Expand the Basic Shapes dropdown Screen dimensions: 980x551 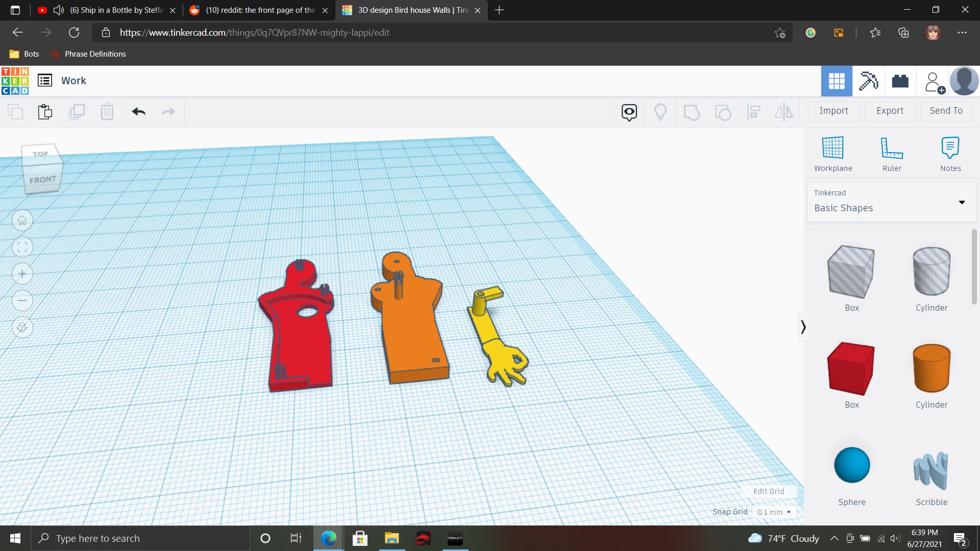962,203
